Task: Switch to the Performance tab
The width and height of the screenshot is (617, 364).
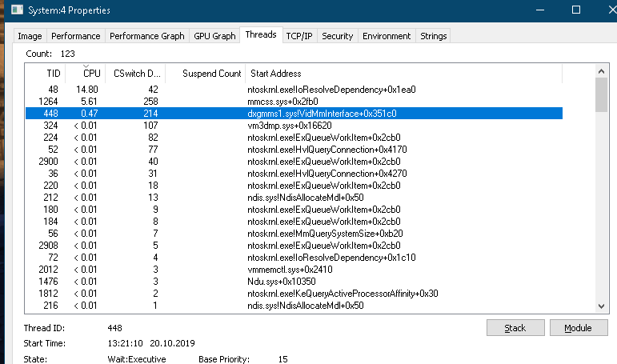Action: click(x=75, y=36)
